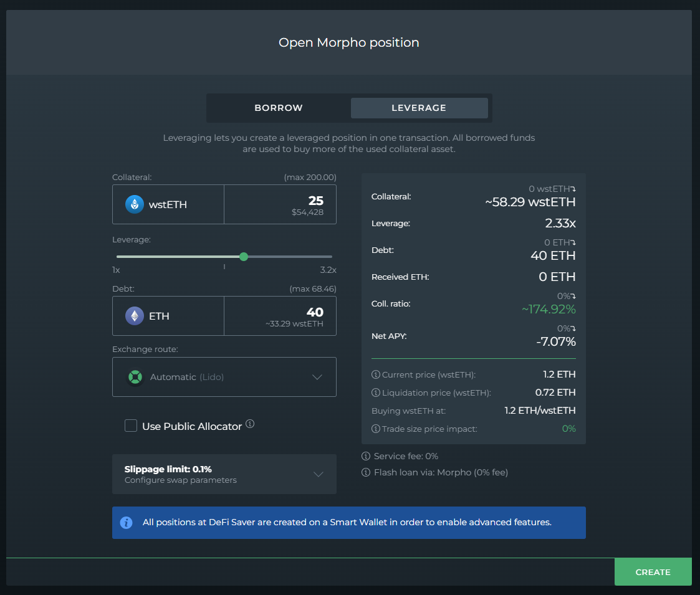This screenshot has width=700, height=595.
Task: Click info icon beside Current price (wstETH)
Action: click(x=376, y=375)
